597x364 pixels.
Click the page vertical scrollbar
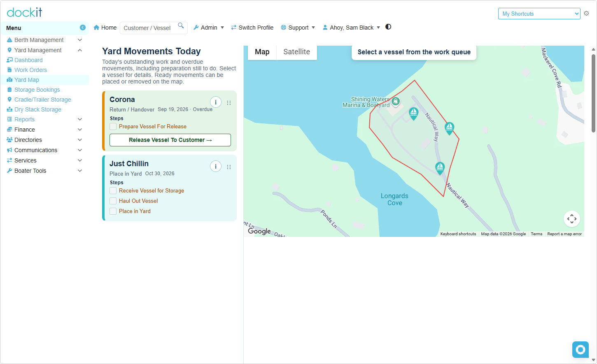(x=593, y=93)
